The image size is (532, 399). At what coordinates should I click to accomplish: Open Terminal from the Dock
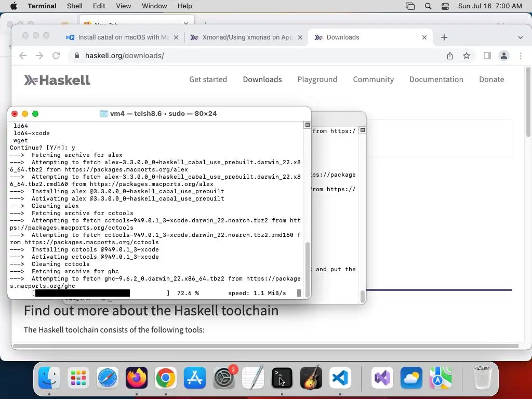(x=282, y=378)
